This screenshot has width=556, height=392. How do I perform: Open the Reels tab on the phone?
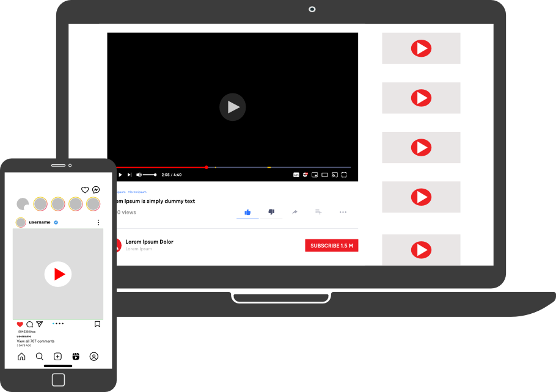tap(76, 357)
